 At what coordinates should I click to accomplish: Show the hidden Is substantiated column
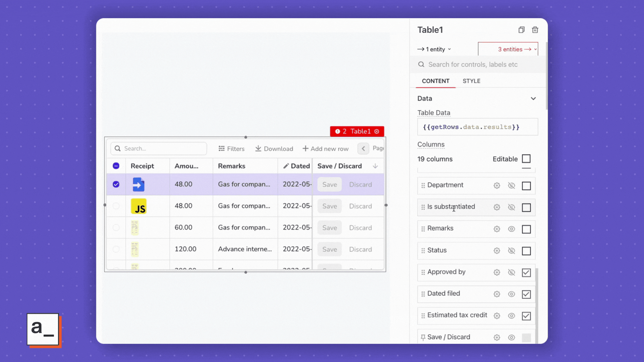click(x=511, y=207)
